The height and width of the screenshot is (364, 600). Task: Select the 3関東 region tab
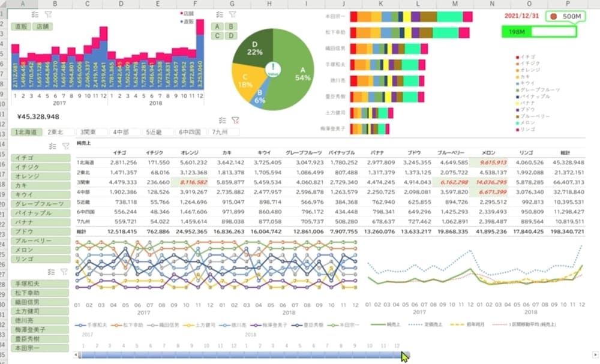click(92, 133)
